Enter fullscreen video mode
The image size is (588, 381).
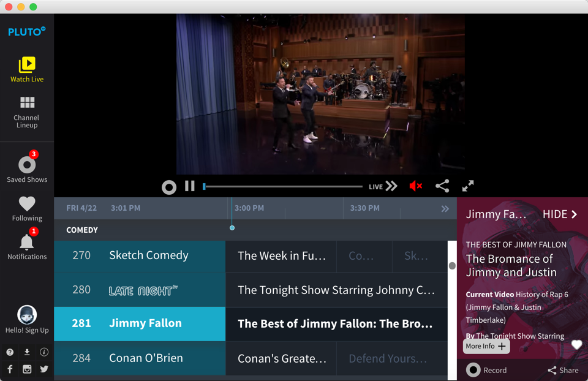pyautogui.click(x=467, y=186)
